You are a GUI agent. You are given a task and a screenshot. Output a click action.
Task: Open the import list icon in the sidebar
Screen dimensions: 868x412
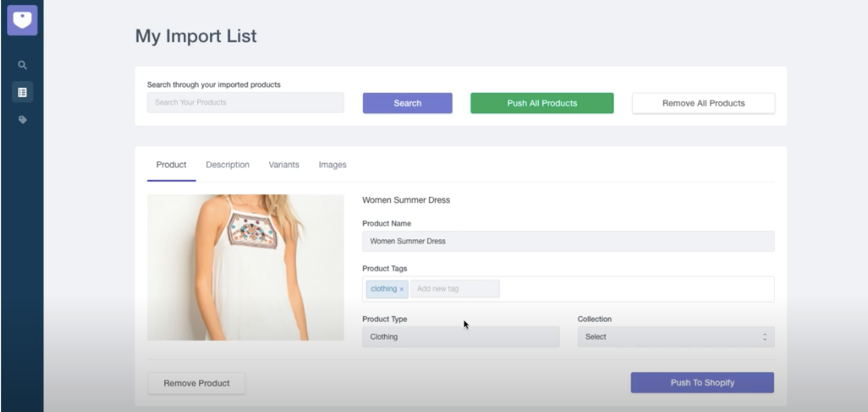coord(22,92)
